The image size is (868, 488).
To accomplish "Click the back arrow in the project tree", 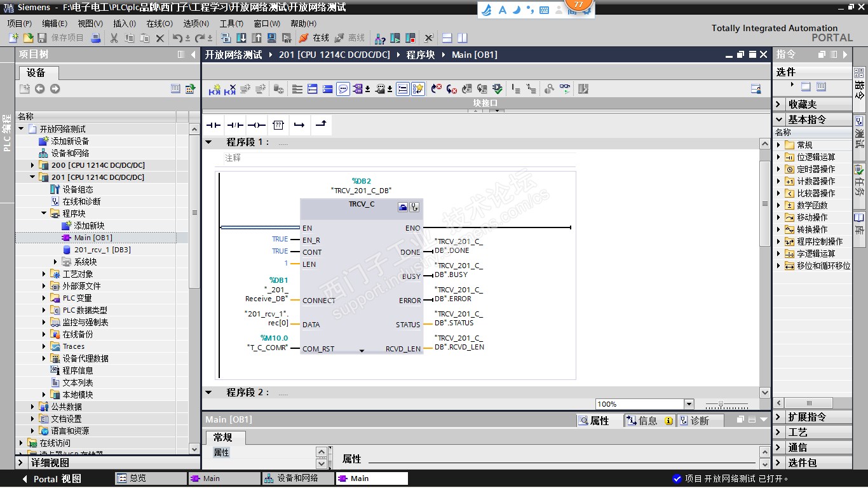I will (x=40, y=89).
